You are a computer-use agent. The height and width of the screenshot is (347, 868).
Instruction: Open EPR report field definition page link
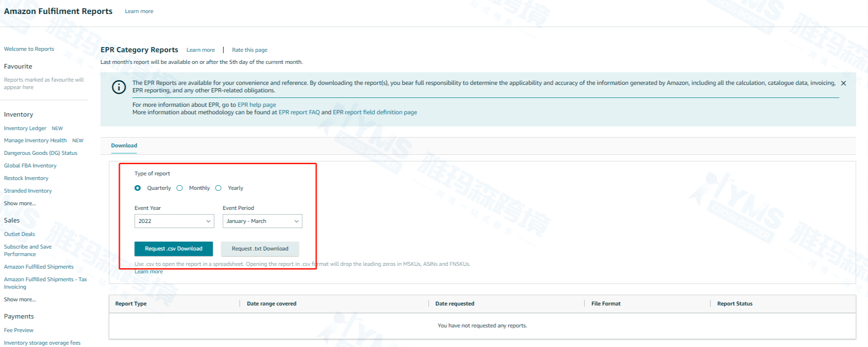(375, 112)
